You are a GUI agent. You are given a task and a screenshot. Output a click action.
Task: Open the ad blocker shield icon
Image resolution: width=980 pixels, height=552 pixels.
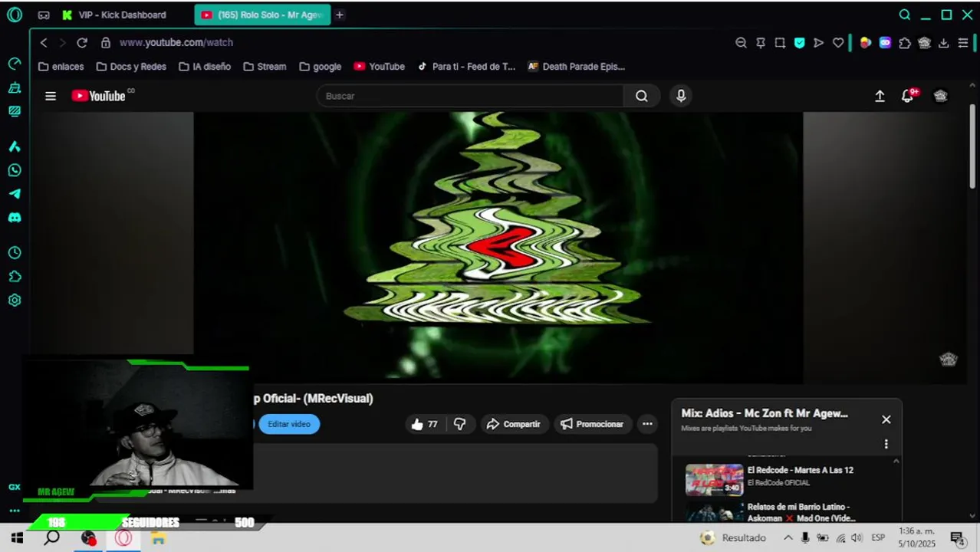(x=799, y=43)
